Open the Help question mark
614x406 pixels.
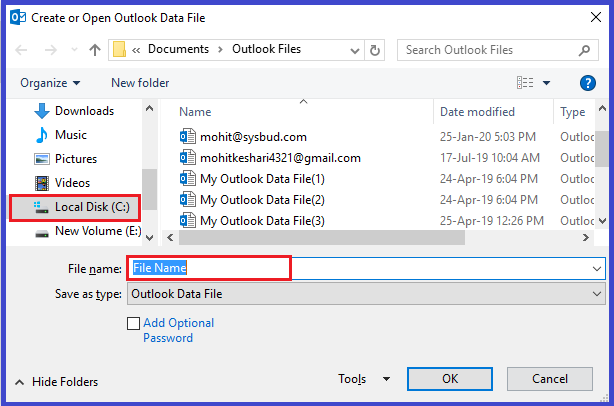point(587,83)
